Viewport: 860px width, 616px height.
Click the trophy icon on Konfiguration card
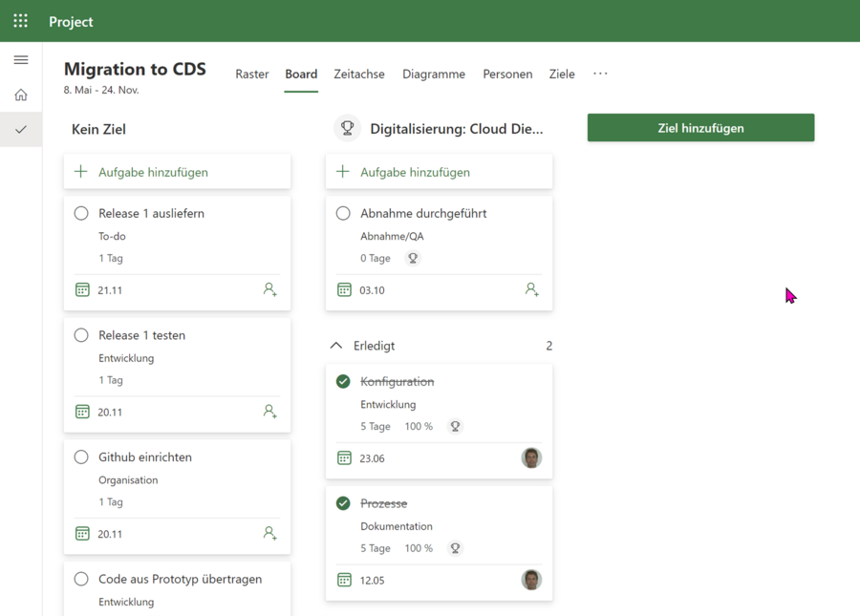tap(455, 427)
